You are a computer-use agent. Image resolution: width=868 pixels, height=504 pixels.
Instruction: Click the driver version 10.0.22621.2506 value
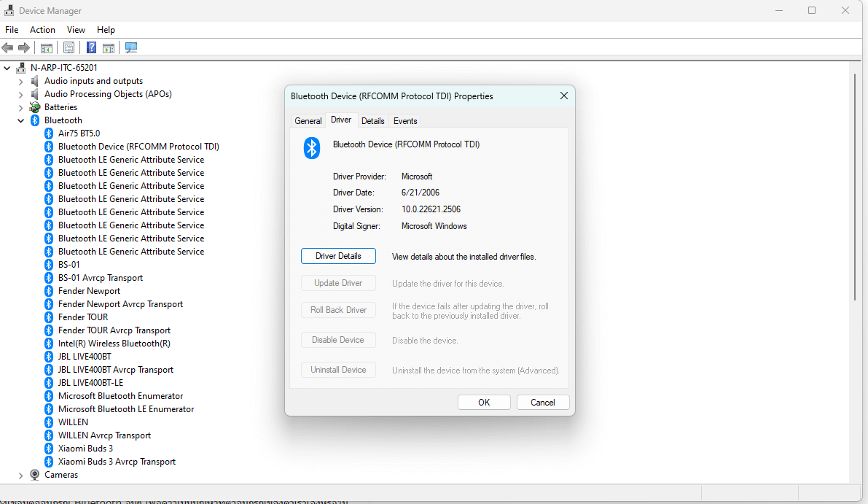click(x=431, y=209)
